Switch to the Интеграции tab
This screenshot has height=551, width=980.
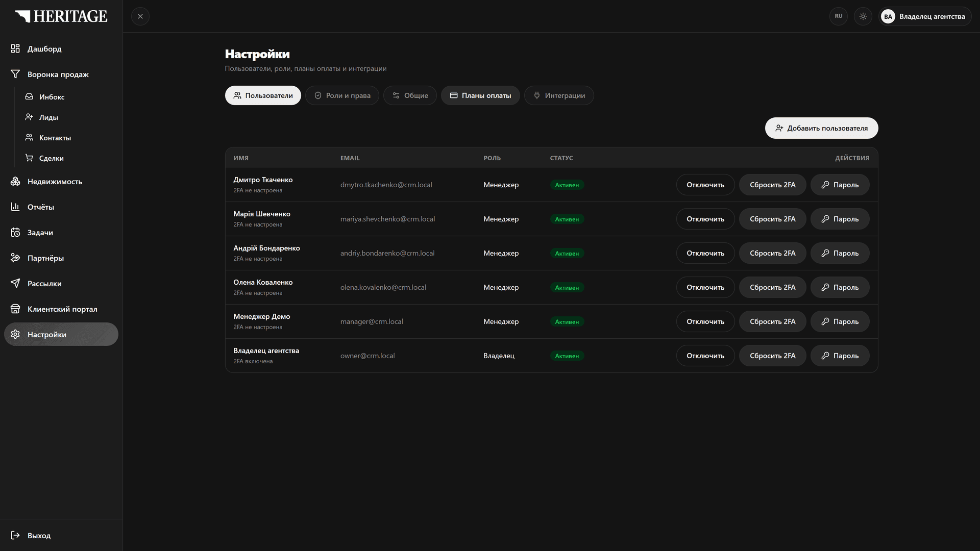[559, 95]
